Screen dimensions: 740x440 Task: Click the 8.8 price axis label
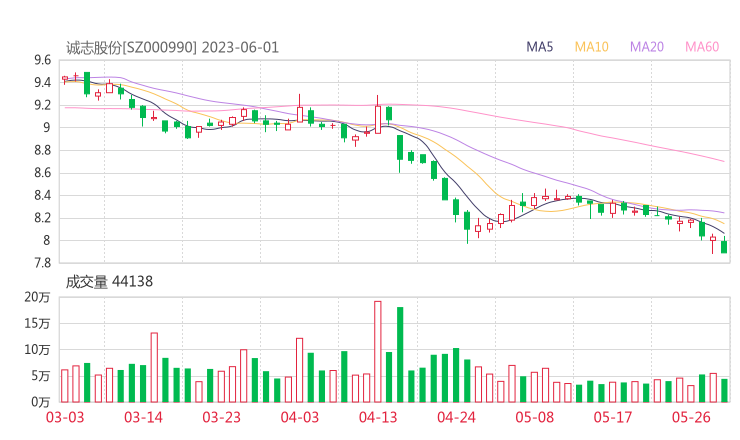42,150
